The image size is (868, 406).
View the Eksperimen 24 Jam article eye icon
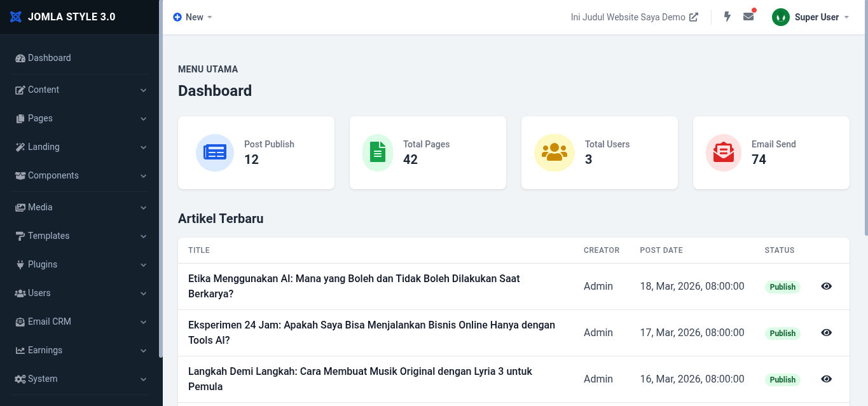tap(826, 332)
